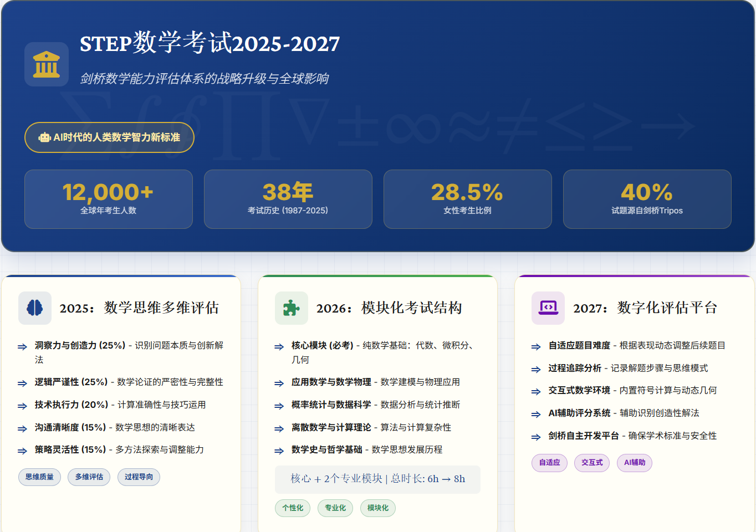Click the AI辅助 tag
The height and width of the screenshot is (532, 756).
[x=635, y=463]
